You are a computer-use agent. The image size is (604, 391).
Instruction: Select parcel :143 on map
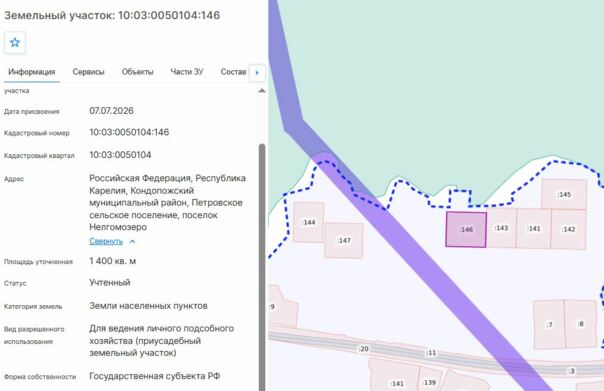click(x=501, y=228)
